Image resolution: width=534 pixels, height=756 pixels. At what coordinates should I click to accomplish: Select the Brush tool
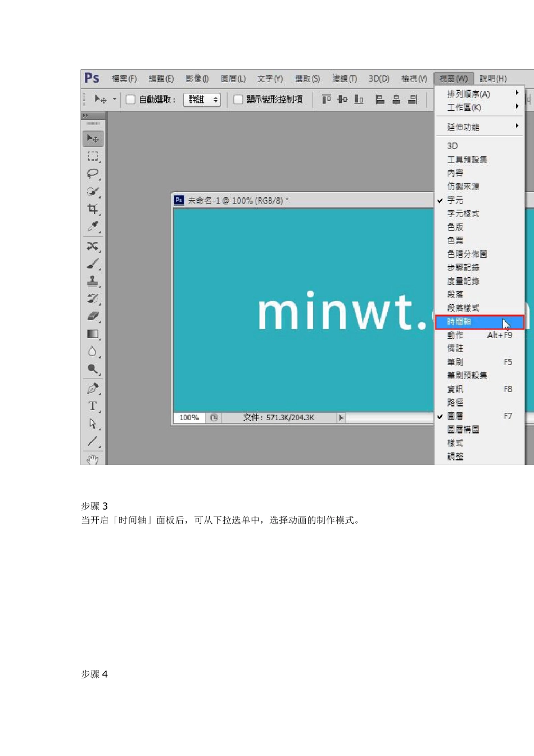pos(93,264)
